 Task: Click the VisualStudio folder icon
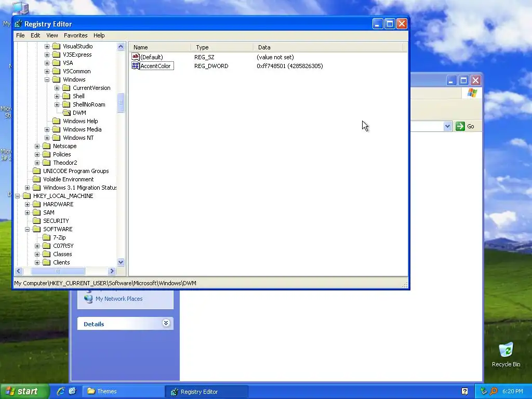pos(57,46)
